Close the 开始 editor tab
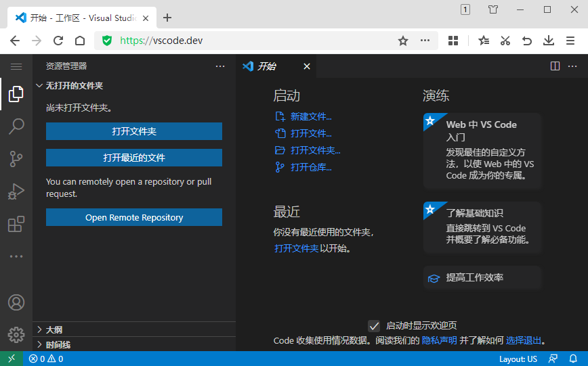Screen dimensions: 588x366 point(307,66)
